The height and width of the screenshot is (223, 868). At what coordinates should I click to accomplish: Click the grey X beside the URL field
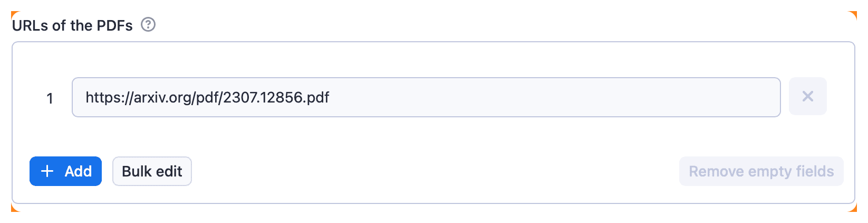(807, 97)
